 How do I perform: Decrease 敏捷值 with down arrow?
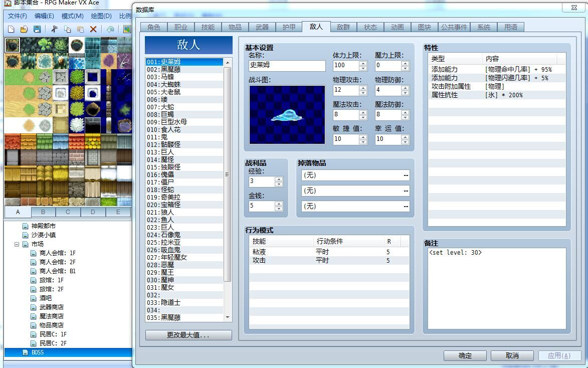coord(363,142)
